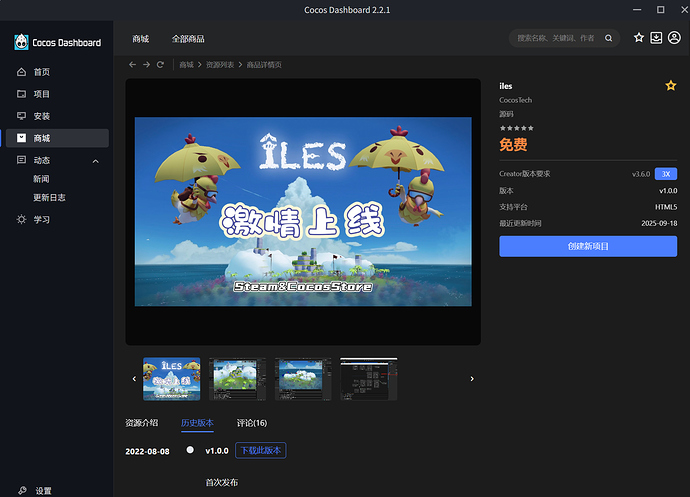Click the five-star rating row
This screenshot has height=497, width=690.
[517, 128]
